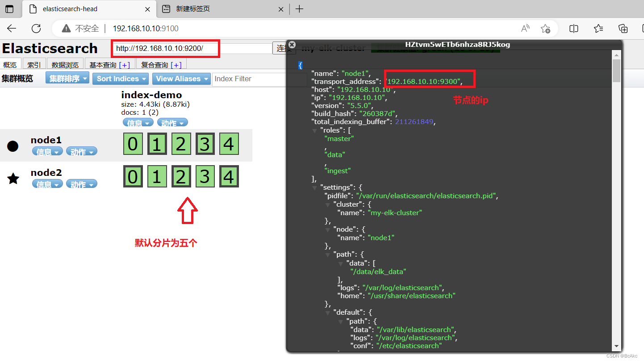Go back using the browser back arrow

(x=12, y=29)
